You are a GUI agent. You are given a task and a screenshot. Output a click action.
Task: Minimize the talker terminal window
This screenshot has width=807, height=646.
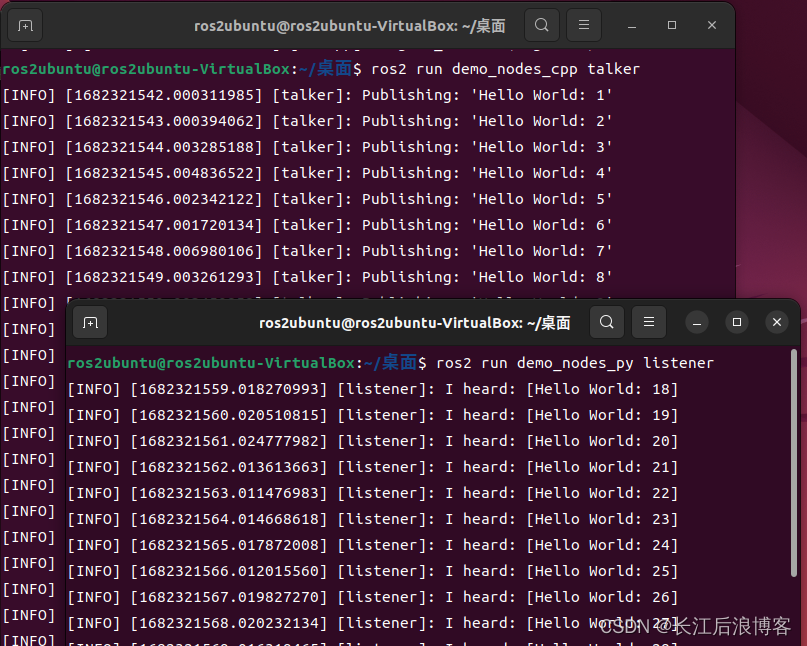(632, 25)
